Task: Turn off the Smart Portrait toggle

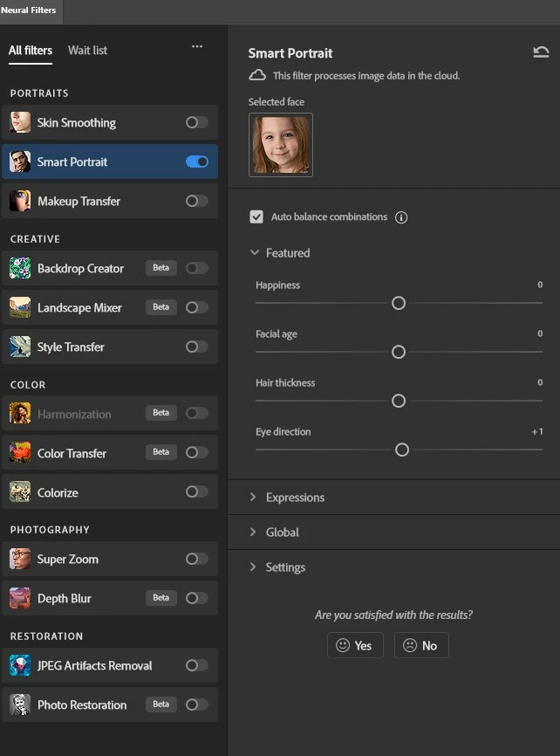Action: [197, 162]
